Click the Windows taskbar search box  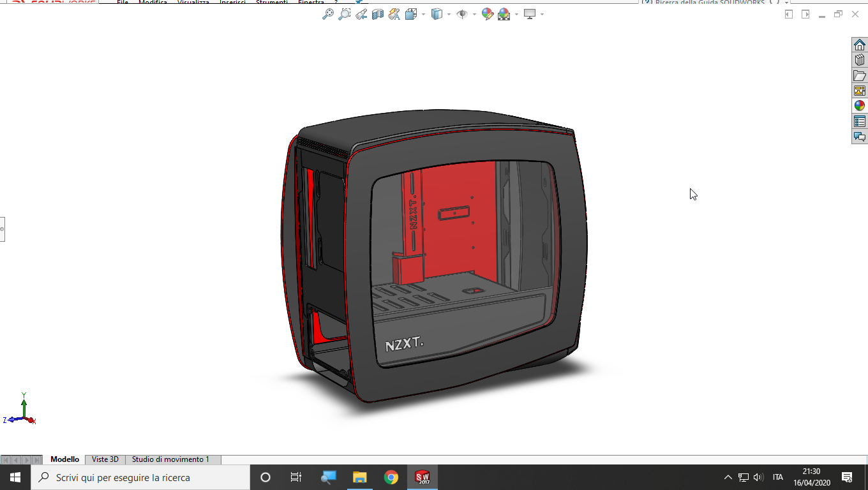coord(140,477)
